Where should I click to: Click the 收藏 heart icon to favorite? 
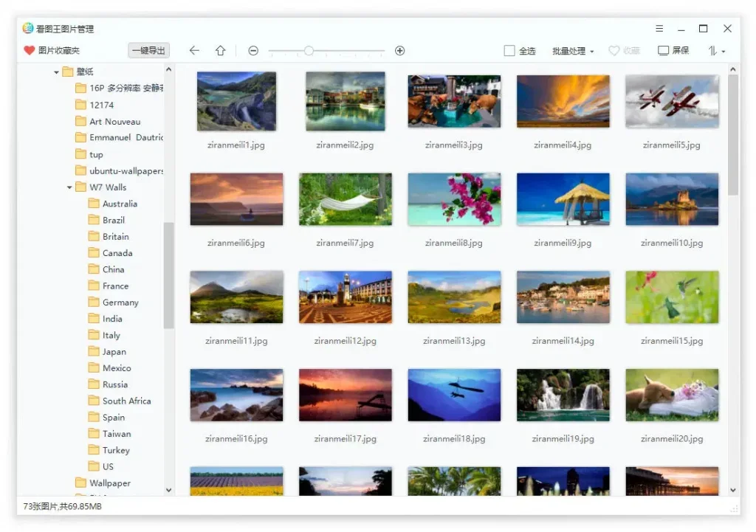pos(614,50)
